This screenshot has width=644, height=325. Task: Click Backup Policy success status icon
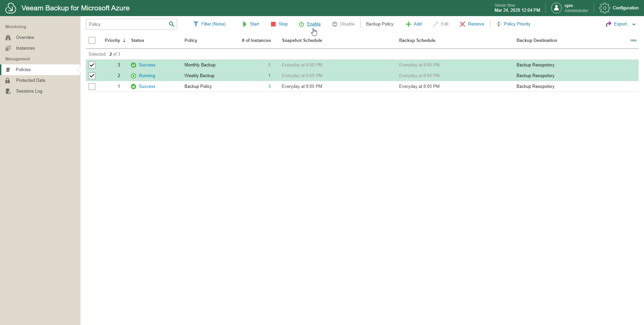133,87
